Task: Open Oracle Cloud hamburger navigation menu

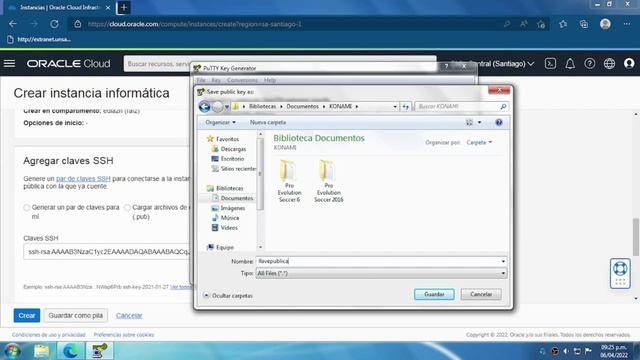Action: pyautogui.click(x=9, y=64)
